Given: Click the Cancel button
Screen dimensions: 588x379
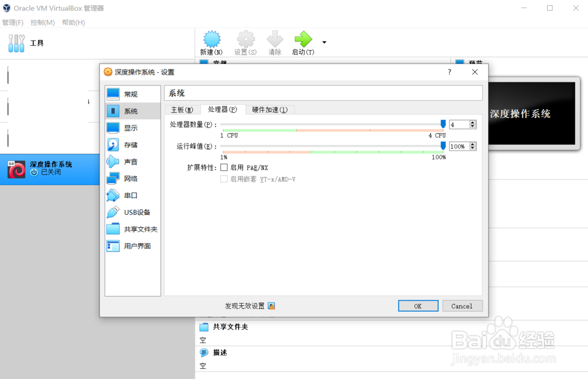Looking at the screenshot, I should tap(462, 306).
